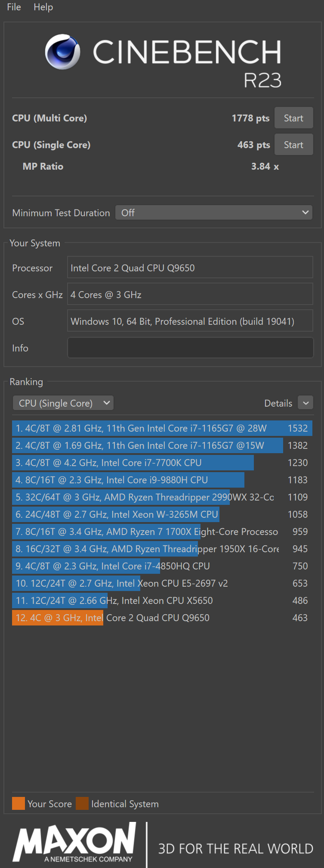Click the Processor name field

pyautogui.click(x=190, y=268)
